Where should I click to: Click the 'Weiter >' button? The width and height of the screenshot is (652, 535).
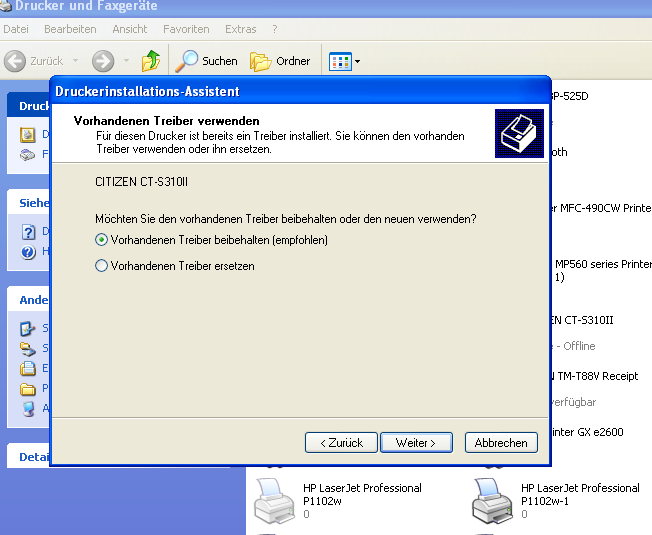416,443
